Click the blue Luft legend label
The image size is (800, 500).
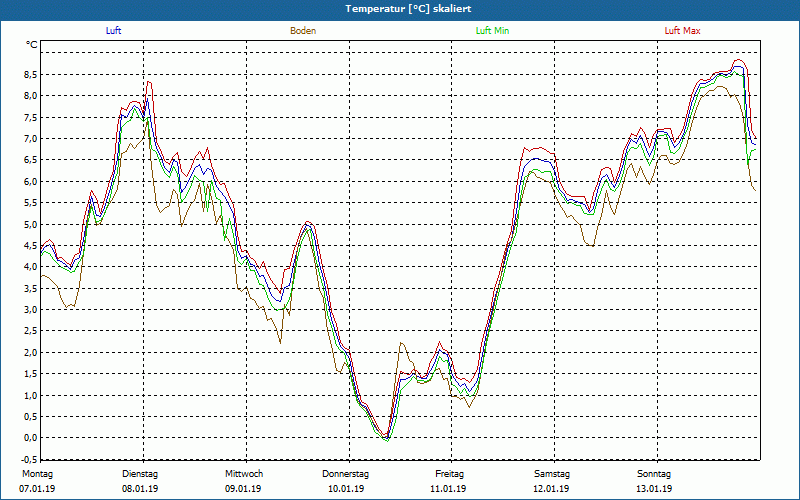click(x=113, y=31)
